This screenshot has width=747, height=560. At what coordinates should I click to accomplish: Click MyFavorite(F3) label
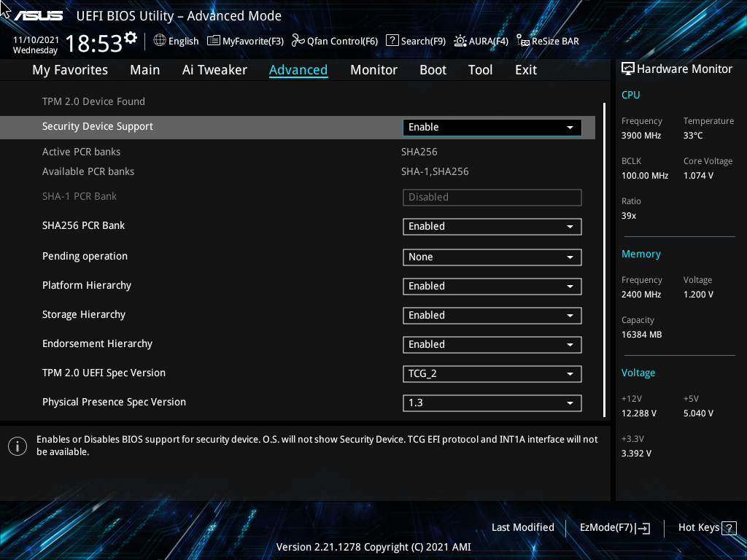253,42
